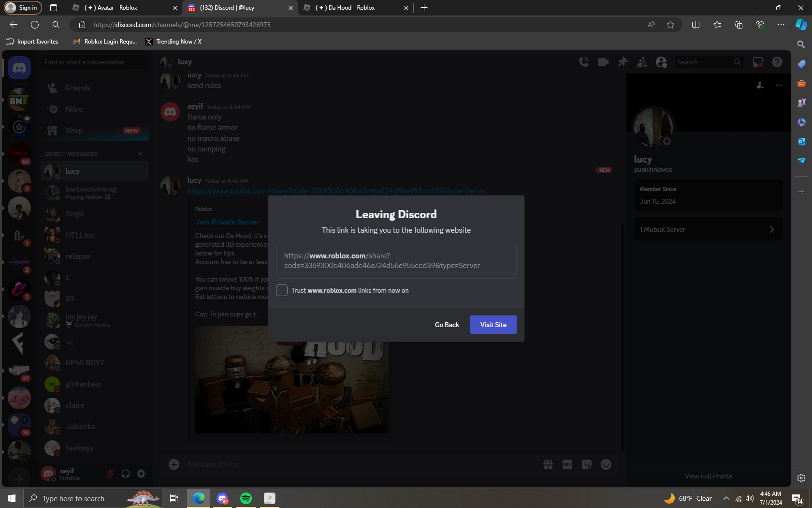Open DM with KEWLBOYZ

tap(95, 362)
